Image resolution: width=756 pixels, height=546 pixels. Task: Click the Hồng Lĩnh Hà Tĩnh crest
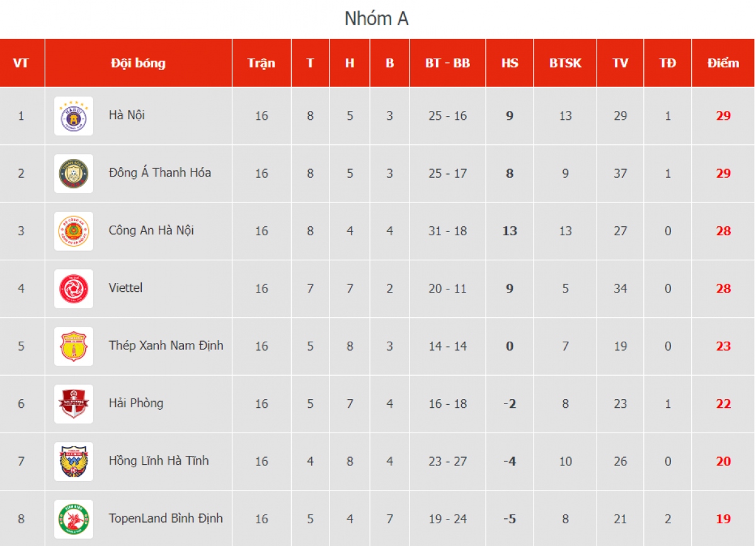[x=74, y=462]
